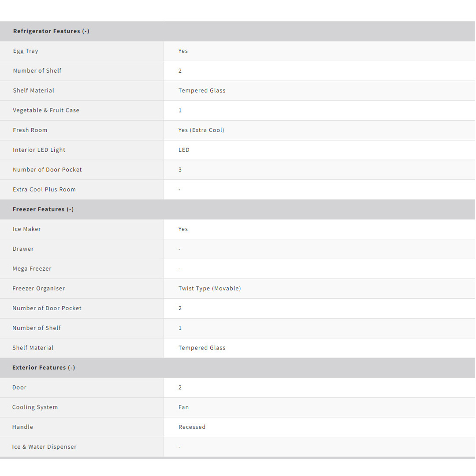The height and width of the screenshot is (476, 476).
Task: Click the Door label under Exterior Features
Action: 19,387
